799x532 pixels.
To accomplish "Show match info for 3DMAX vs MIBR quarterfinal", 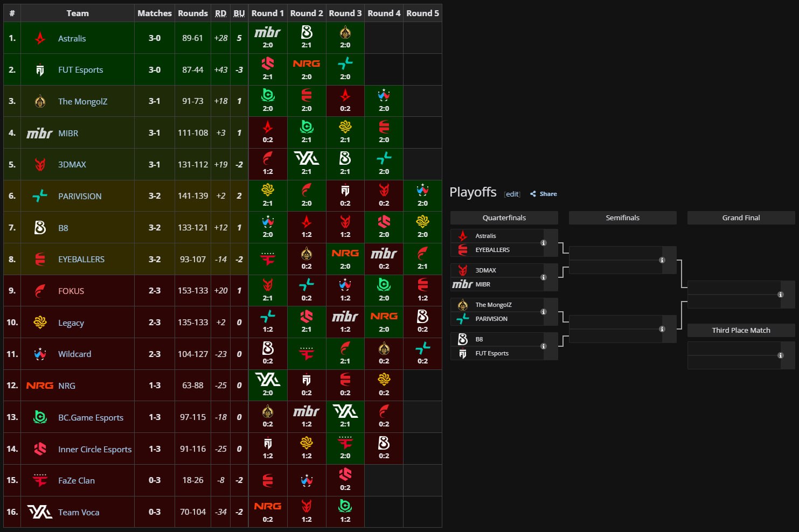I will click(543, 277).
